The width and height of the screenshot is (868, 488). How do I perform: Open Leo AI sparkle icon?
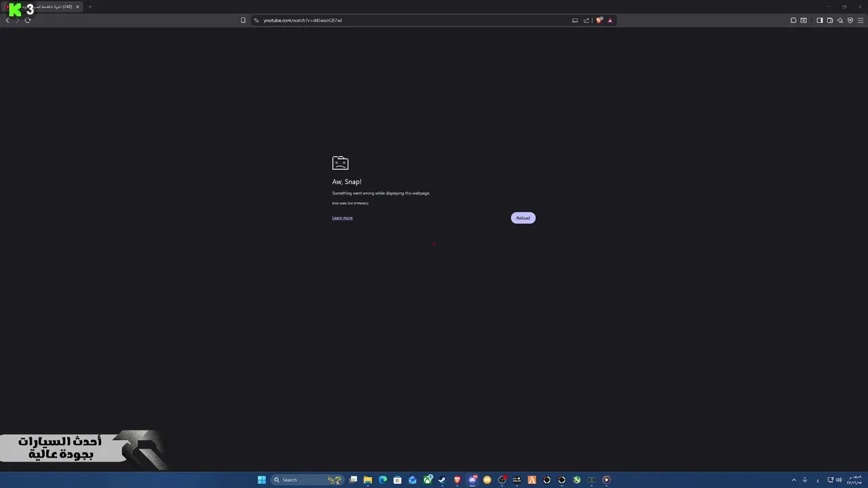pyautogui.click(x=840, y=20)
